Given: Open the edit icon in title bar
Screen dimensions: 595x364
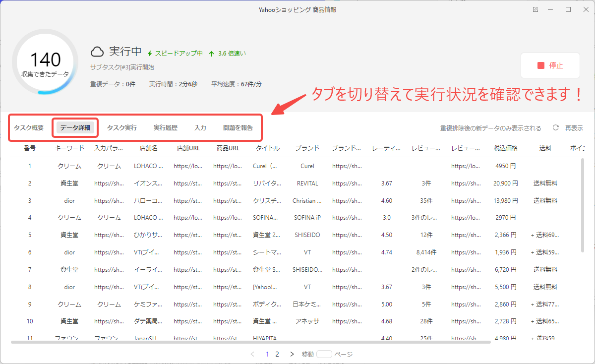Looking at the screenshot, I should [x=535, y=9].
